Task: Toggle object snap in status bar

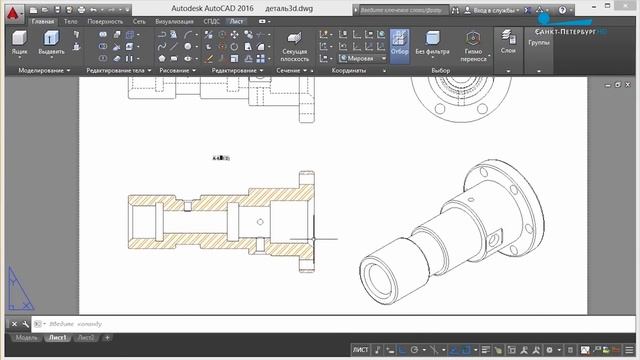Action: click(x=466, y=350)
